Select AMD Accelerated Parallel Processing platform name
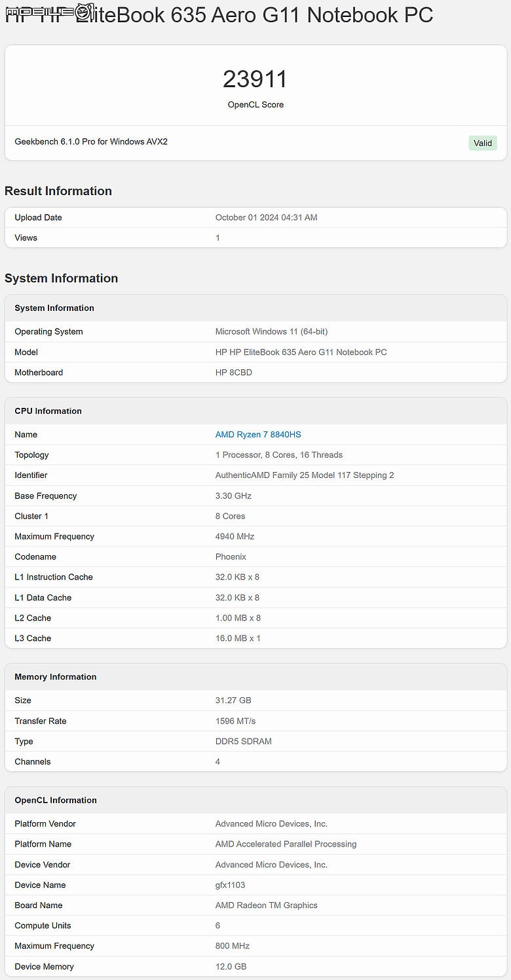The height and width of the screenshot is (980, 511). [286, 844]
